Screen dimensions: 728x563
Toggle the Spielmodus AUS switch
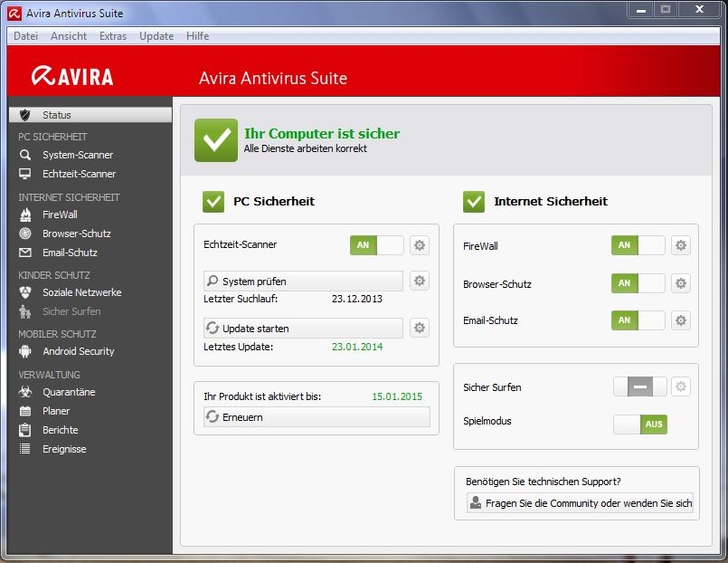[640, 424]
